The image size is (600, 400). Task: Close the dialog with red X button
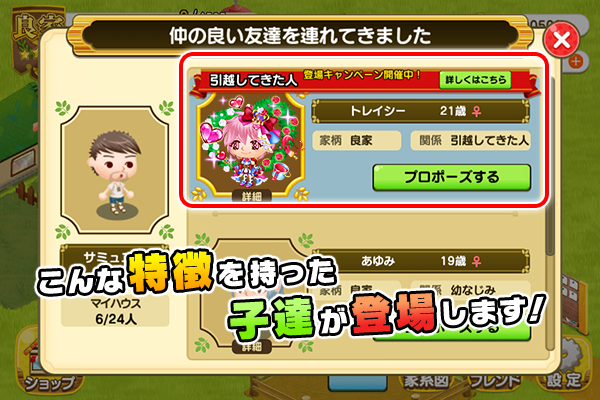coord(562,40)
